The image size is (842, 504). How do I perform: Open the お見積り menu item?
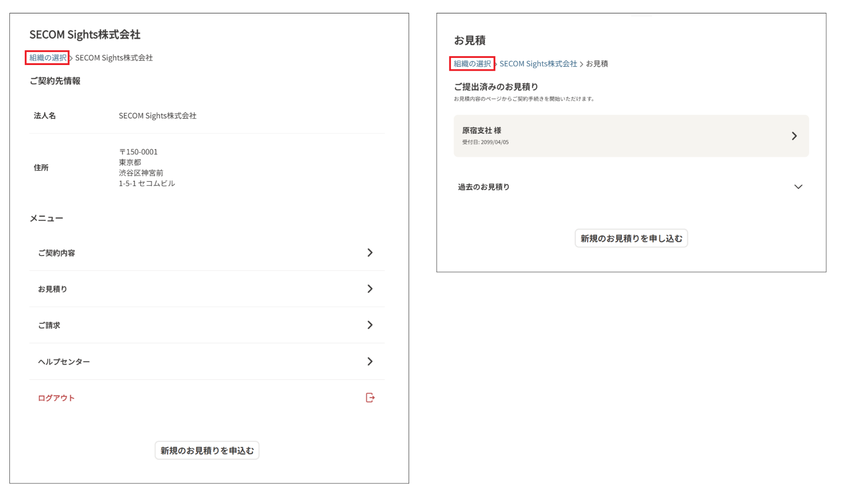(207, 289)
